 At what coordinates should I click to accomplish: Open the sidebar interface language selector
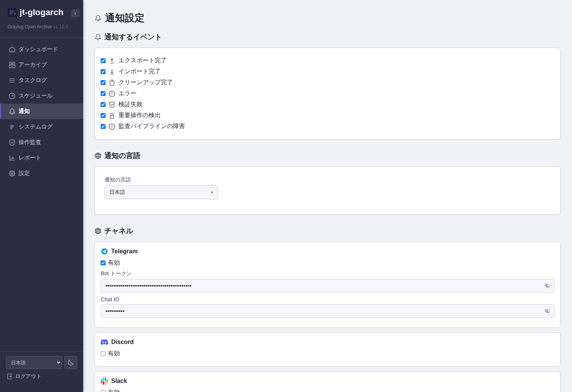coord(34,363)
